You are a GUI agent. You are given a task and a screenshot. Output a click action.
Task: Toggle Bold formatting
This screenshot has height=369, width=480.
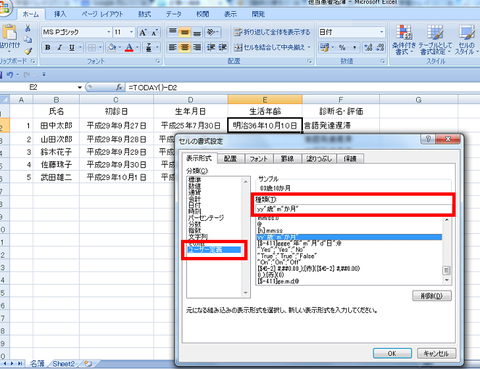click(48, 48)
